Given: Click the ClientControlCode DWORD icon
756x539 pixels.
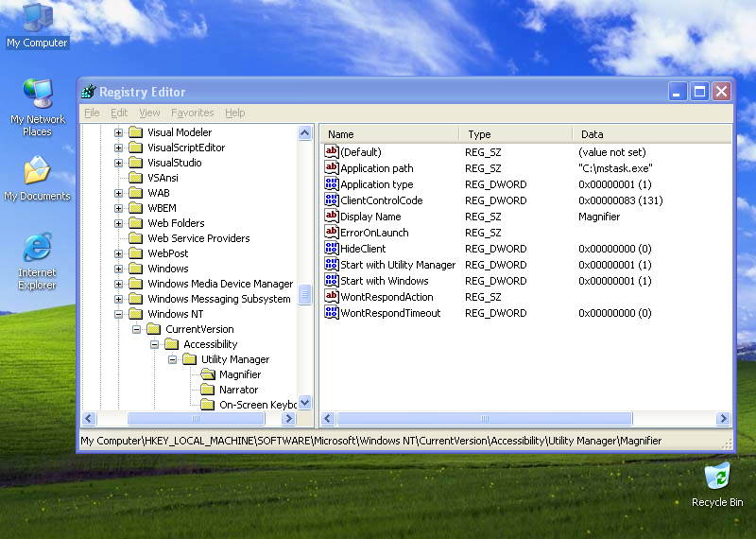Looking at the screenshot, I should click(332, 200).
